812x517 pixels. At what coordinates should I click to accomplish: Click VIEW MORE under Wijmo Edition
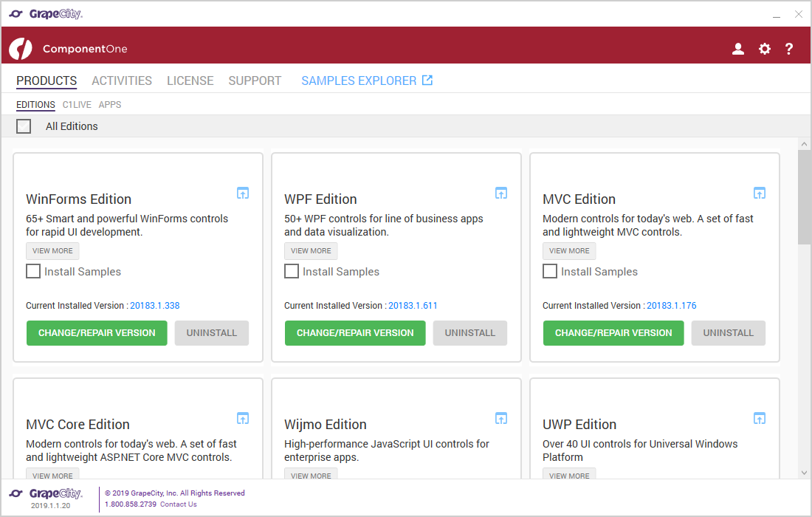(311, 473)
